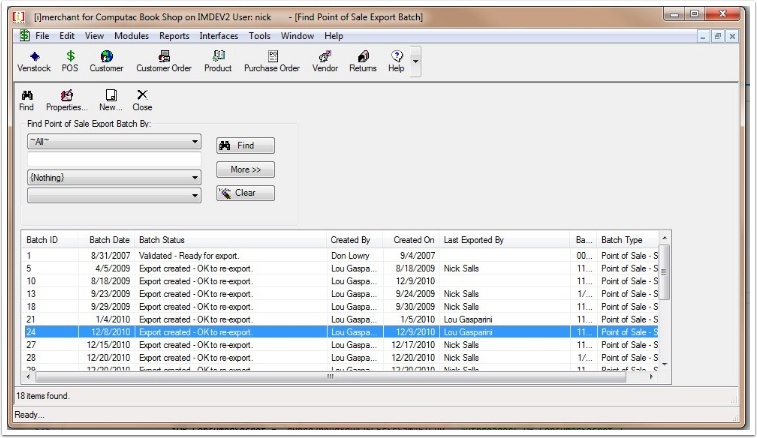757x438 pixels.
Task: Open the Returns toolbar icon
Action: click(363, 61)
